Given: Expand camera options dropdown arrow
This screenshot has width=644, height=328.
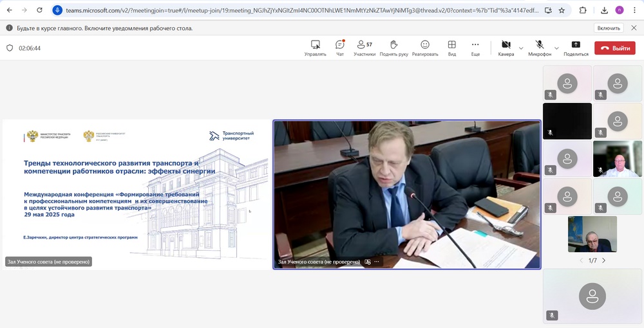Looking at the screenshot, I should pyautogui.click(x=521, y=48).
